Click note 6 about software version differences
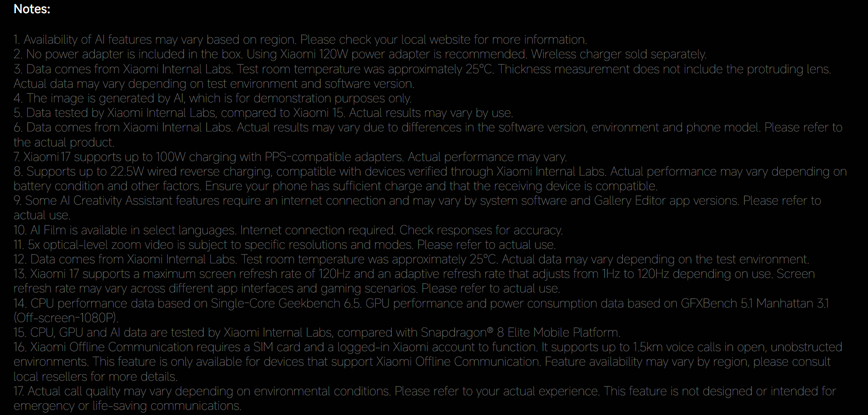 click(x=427, y=127)
